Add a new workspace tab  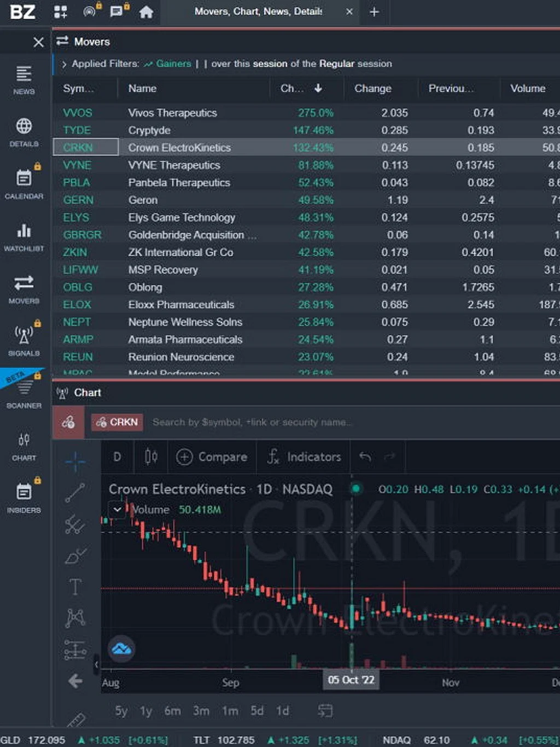click(x=374, y=11)
